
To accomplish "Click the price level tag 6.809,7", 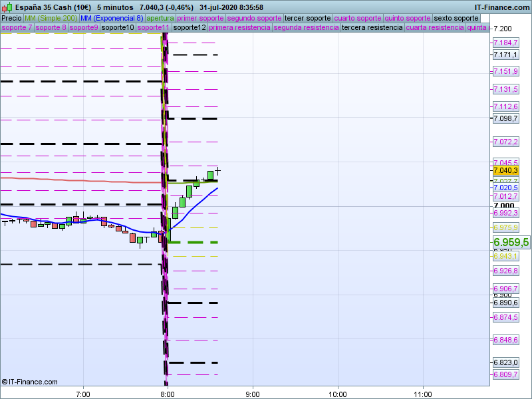I will 506,374.
